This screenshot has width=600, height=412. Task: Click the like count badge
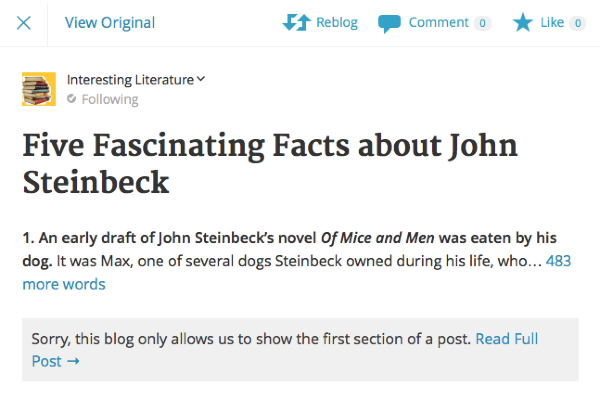click(577, 23)
